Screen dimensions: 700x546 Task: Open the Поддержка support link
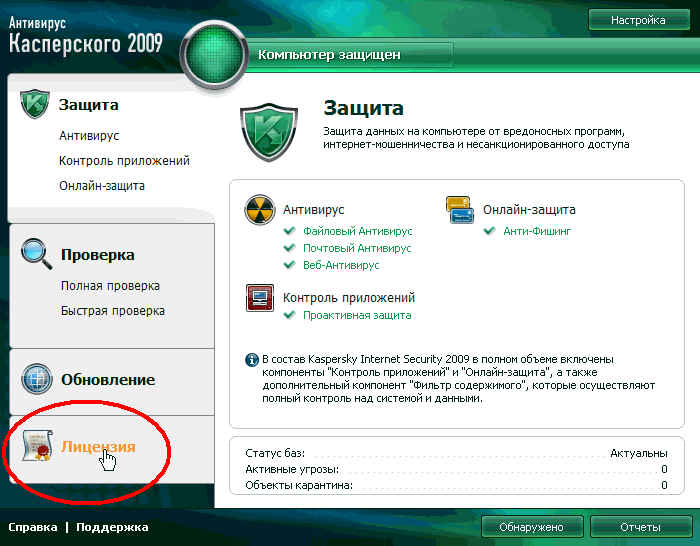(x=112, y=527)
